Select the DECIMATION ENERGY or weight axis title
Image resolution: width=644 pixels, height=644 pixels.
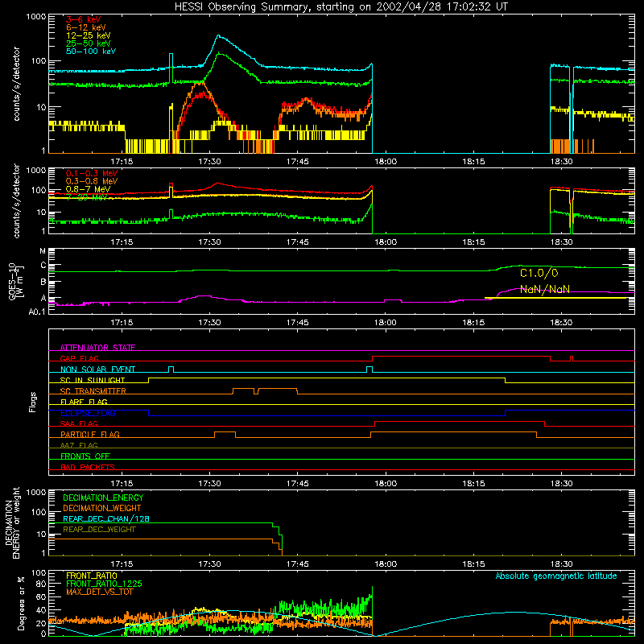[12, 522]
